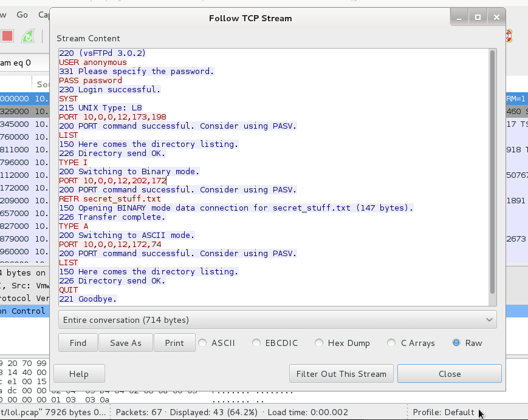Close dialog using title bar X

497,18
